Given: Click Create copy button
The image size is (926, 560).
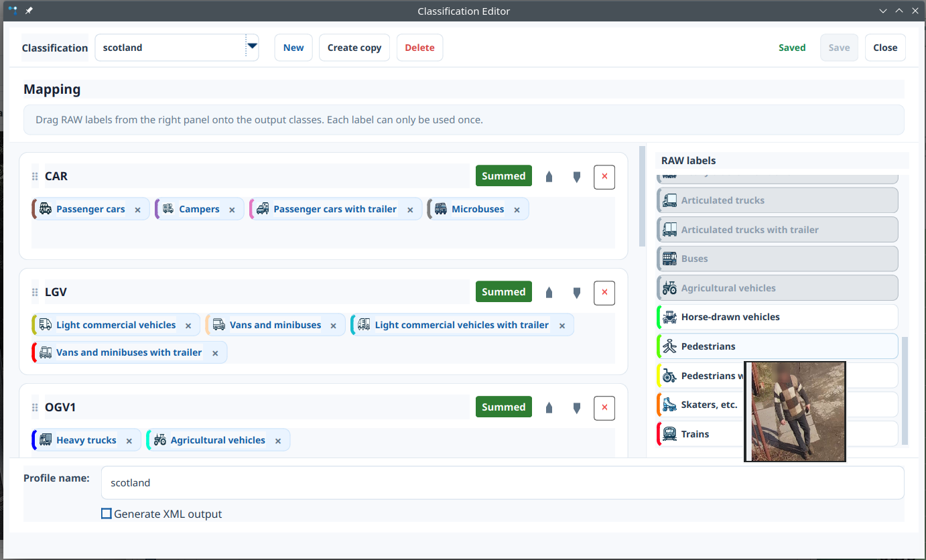Looking at the screenshot, I should pos(354,48).
